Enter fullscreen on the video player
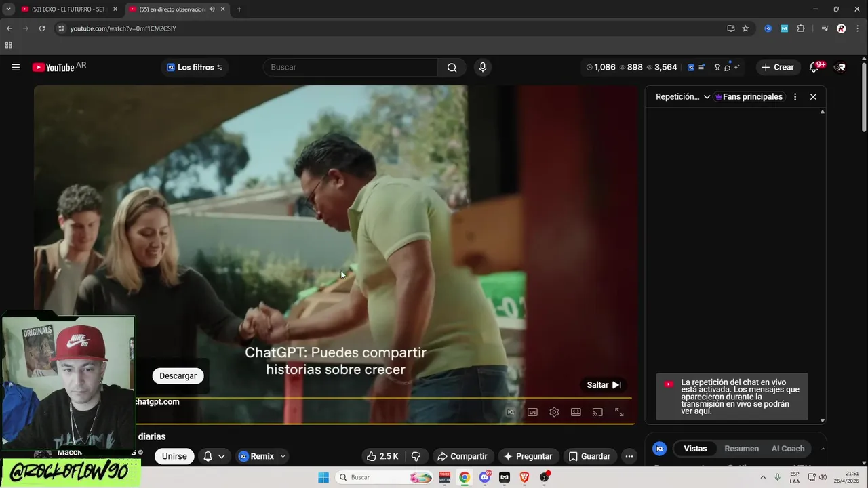The width and height of the screenshot is (868, 488). (x=619, y=412)
